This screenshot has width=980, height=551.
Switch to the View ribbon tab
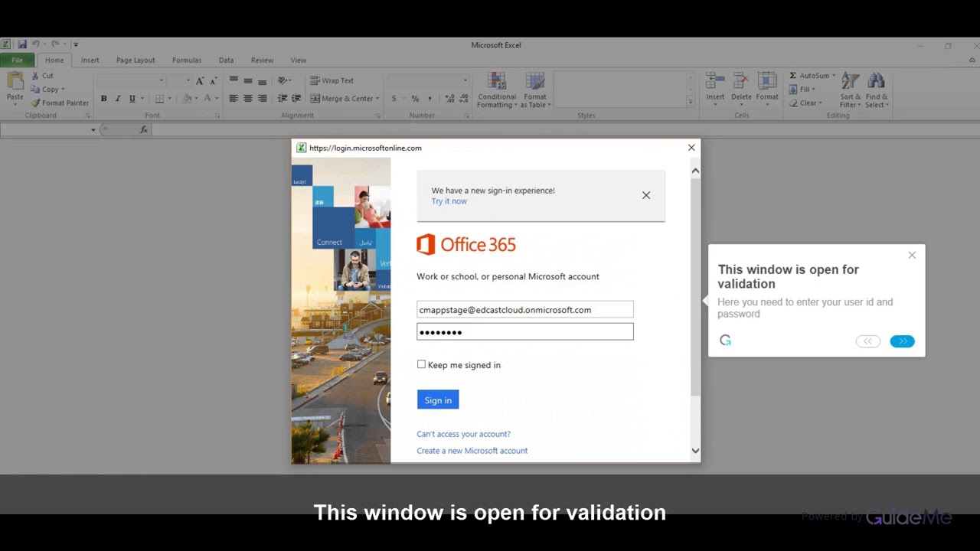pos(299,60)
